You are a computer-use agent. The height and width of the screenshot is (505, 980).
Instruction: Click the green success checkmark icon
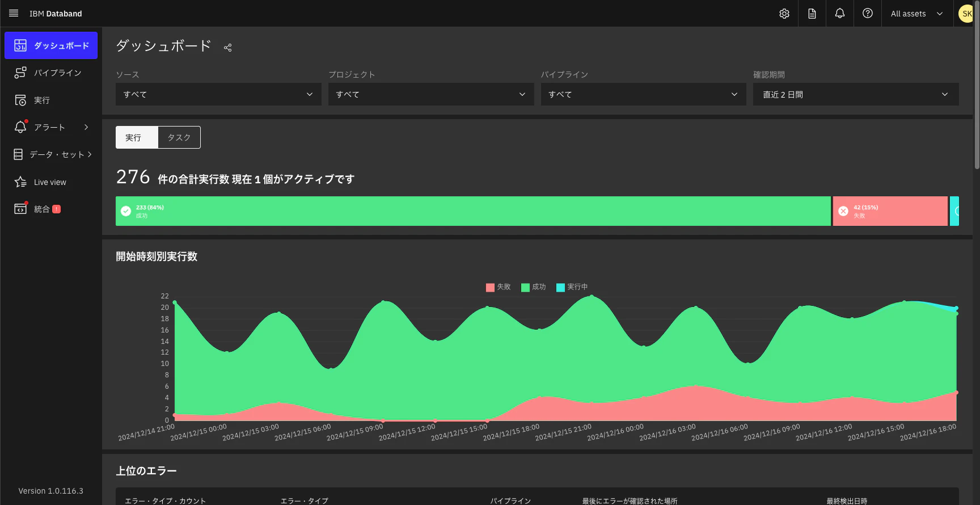[x=126, y=211]
